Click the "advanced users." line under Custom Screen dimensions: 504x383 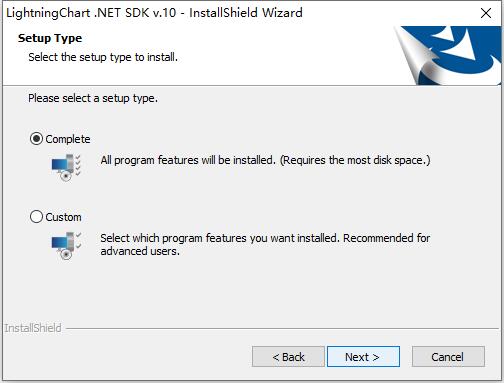click(x=140, y=251)
